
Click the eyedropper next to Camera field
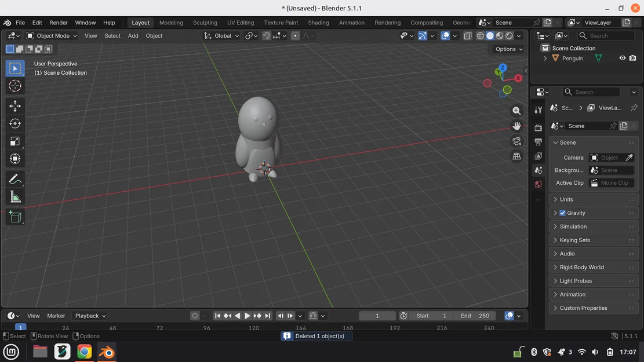[x=629, y=158]
